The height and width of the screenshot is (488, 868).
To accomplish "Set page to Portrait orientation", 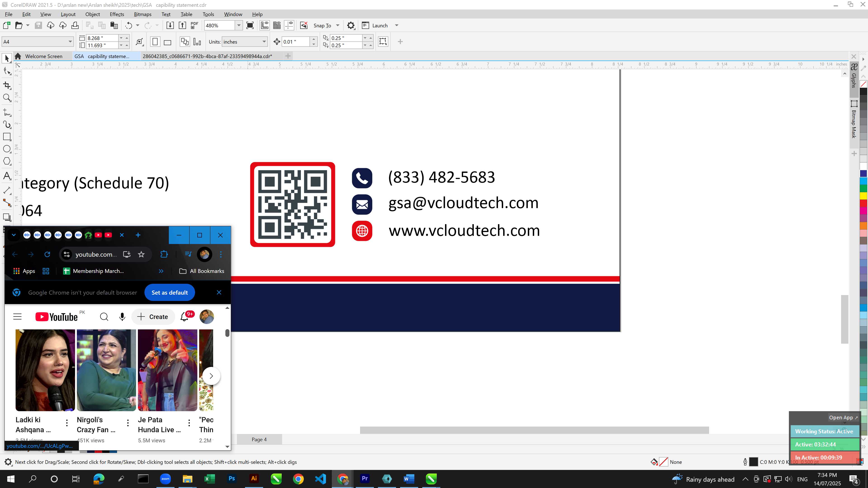I will [155, 42].
